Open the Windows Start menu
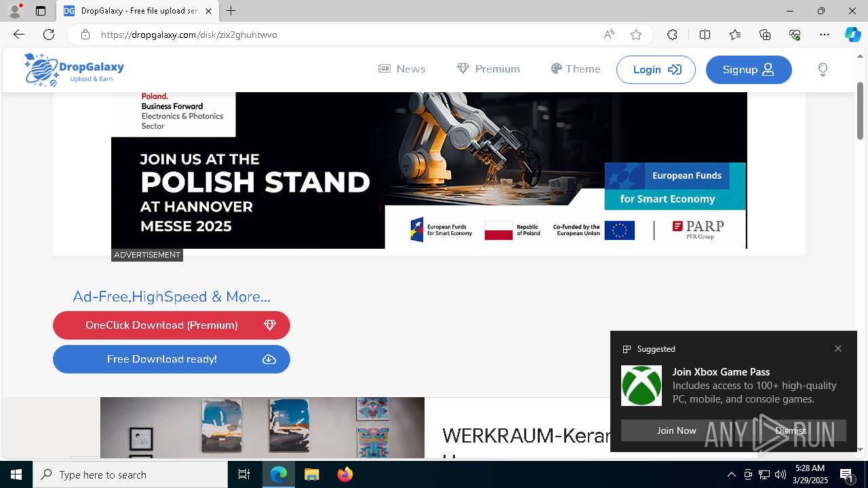This screenshot has width=868, height=488. tap(16, 474)
